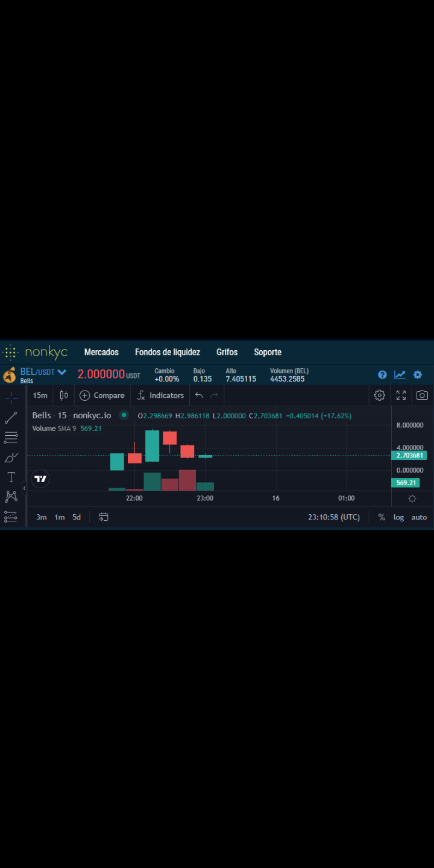Click the Bells coin logo icon

tap(10, 376)
